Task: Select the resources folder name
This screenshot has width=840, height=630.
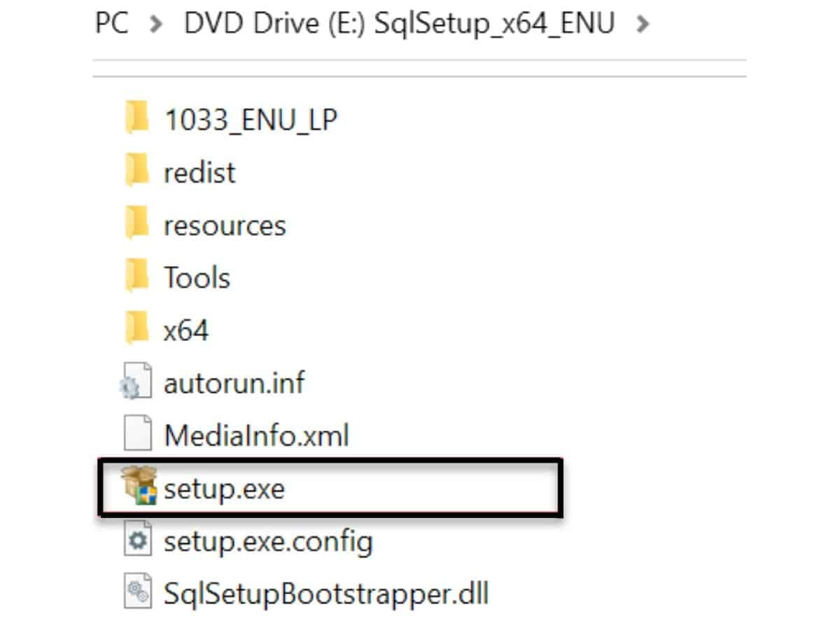Action: pyautogui.click(x=225, y=225)
